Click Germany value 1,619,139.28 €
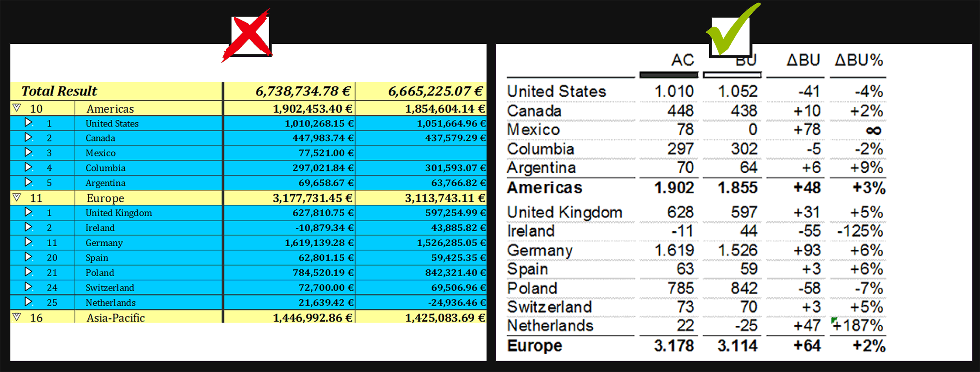The image size is (980, 372). (x=319, y=243)
